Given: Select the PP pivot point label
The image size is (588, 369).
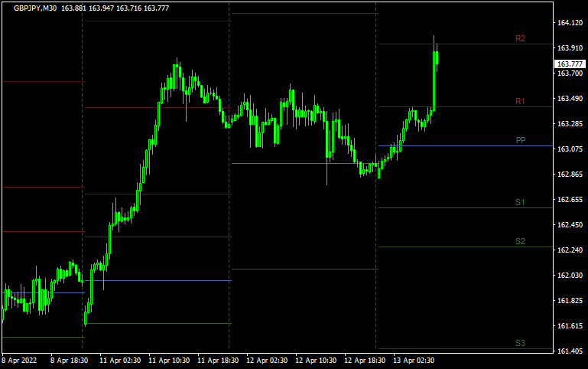Looking at the screenshot, I should coord(520,140).
